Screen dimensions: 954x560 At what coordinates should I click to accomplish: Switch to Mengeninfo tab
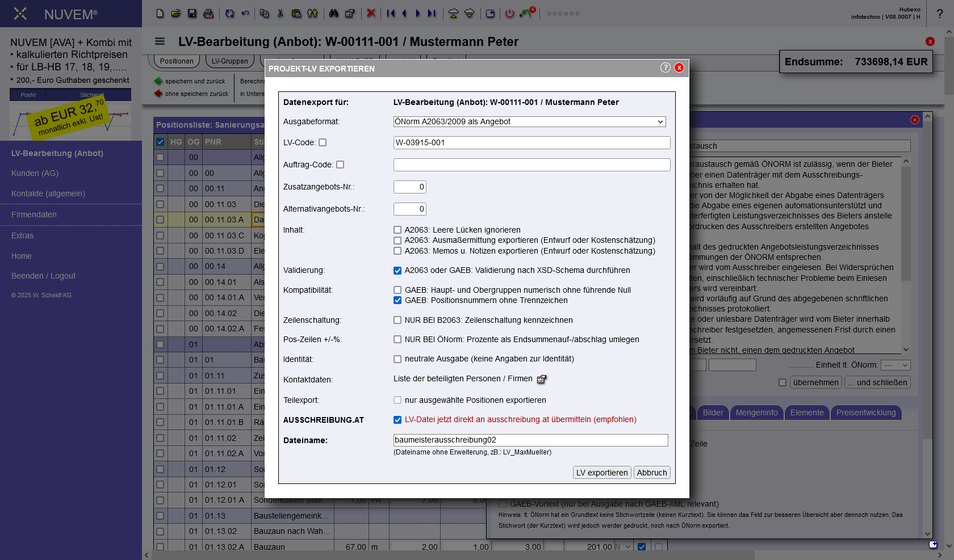(x=757, y=412)
